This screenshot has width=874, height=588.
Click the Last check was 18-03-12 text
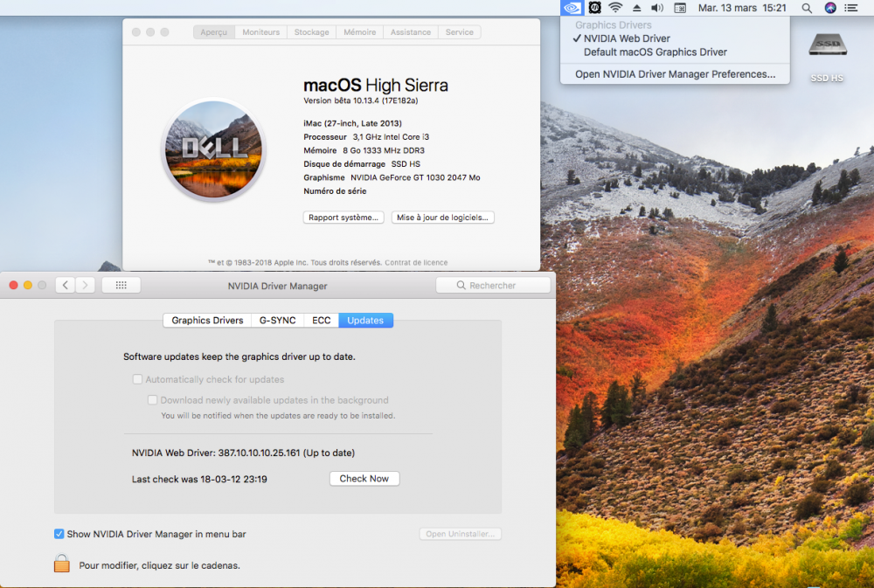(x=199, y=480)
